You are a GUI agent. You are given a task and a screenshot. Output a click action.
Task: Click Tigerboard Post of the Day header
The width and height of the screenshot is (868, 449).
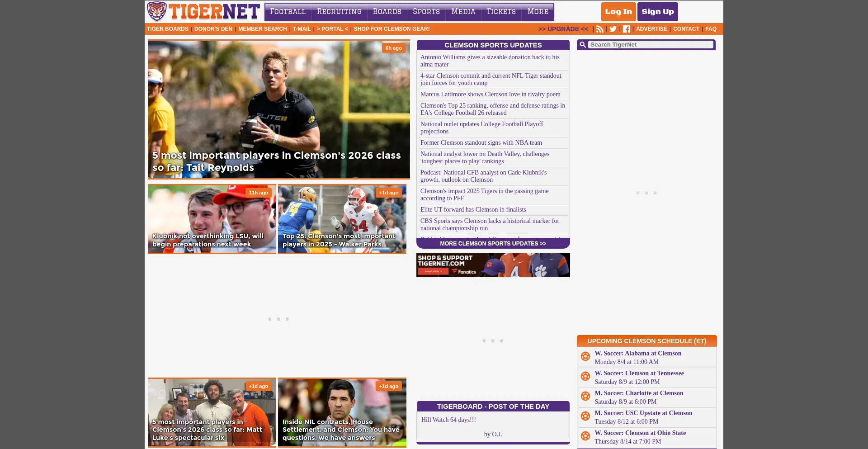(x=493, y=406)
